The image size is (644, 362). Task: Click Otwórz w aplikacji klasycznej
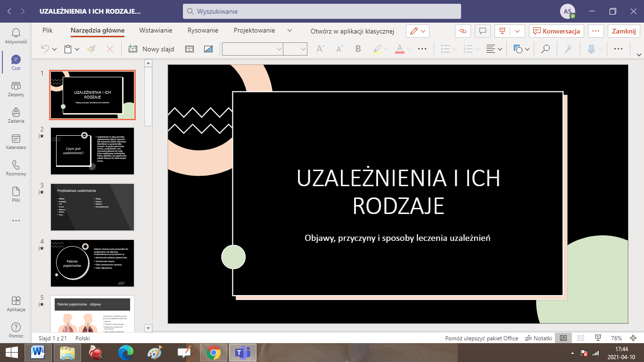352,31
